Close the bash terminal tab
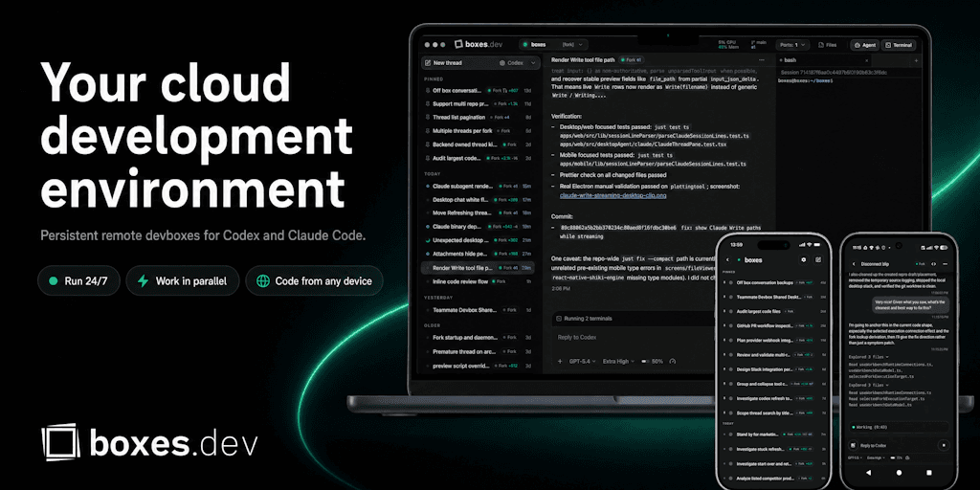The image size is (980, 490). click(x=866, y=60)
